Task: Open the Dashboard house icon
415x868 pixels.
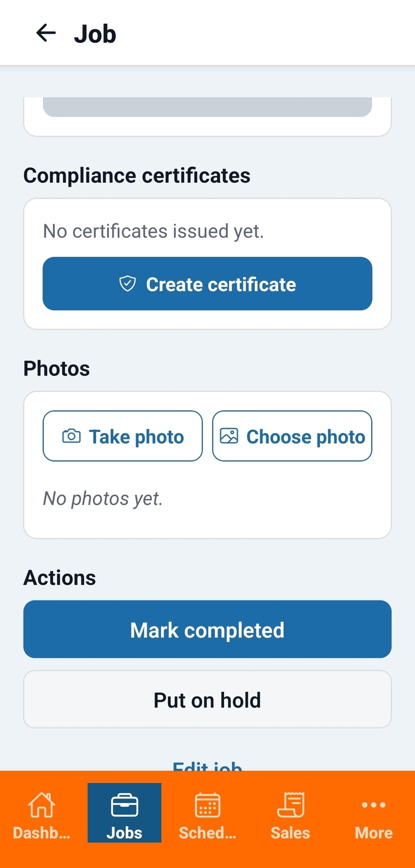Action: tap(42, 805)
